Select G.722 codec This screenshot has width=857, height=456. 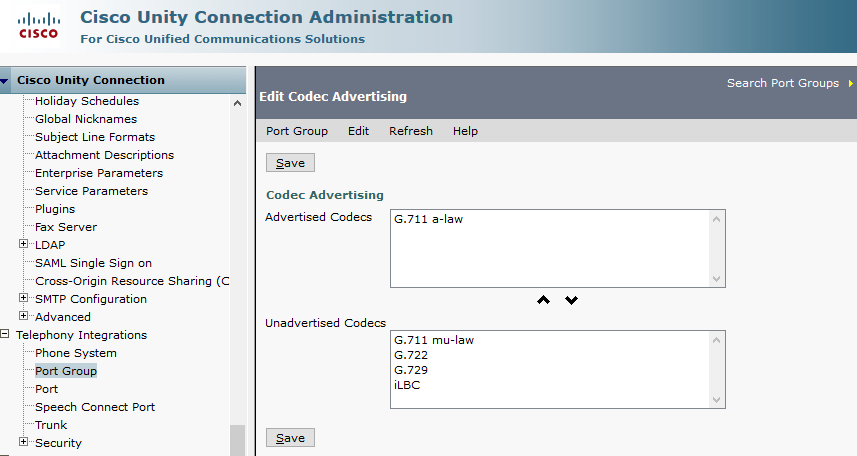coord(411,355)
